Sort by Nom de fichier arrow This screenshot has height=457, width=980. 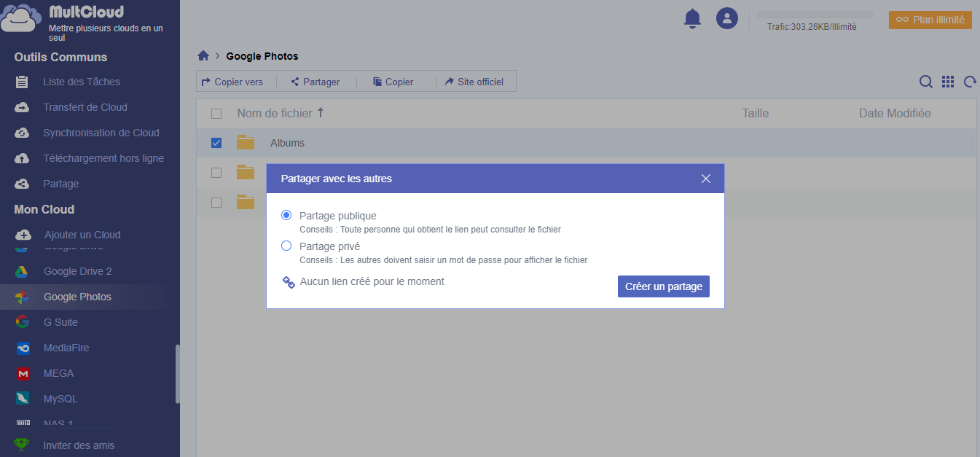(321, 113)
